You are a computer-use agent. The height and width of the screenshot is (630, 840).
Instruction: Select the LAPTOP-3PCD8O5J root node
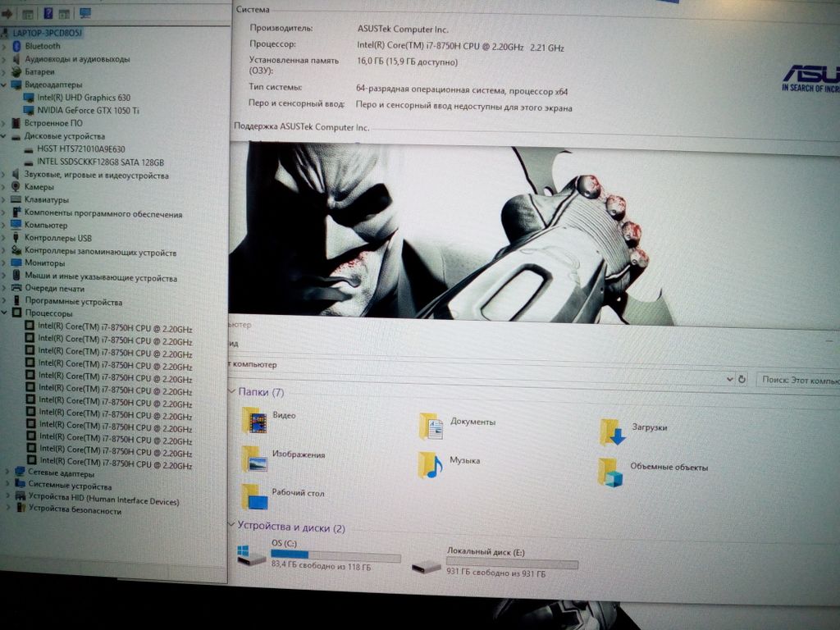pyautogui.click(x=47, y=33)
